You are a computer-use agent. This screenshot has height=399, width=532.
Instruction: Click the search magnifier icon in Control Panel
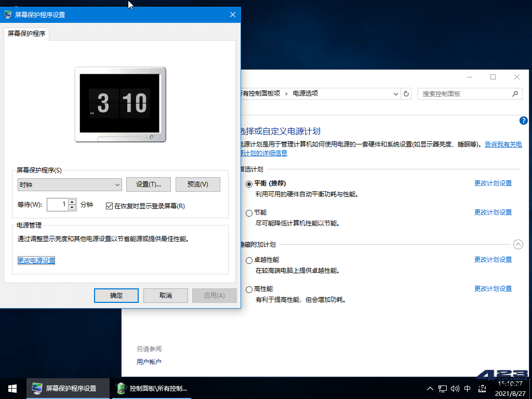click(x=515, y=94)
